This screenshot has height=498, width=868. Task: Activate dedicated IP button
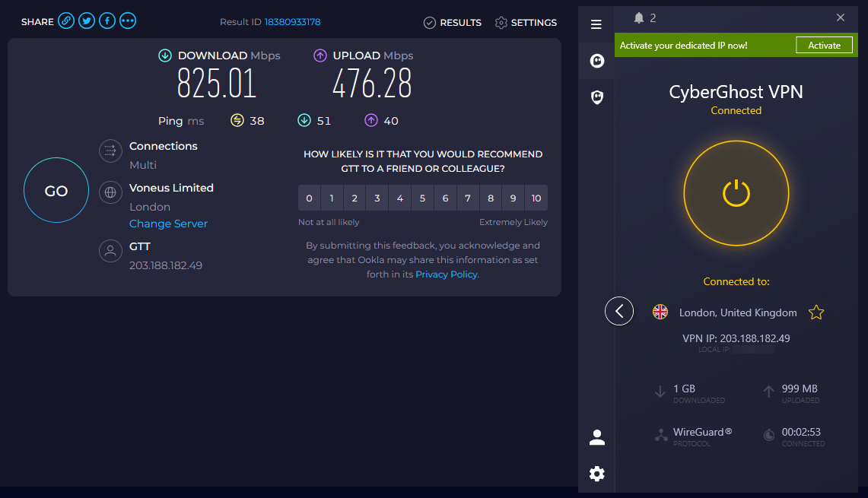coord(825,46)
